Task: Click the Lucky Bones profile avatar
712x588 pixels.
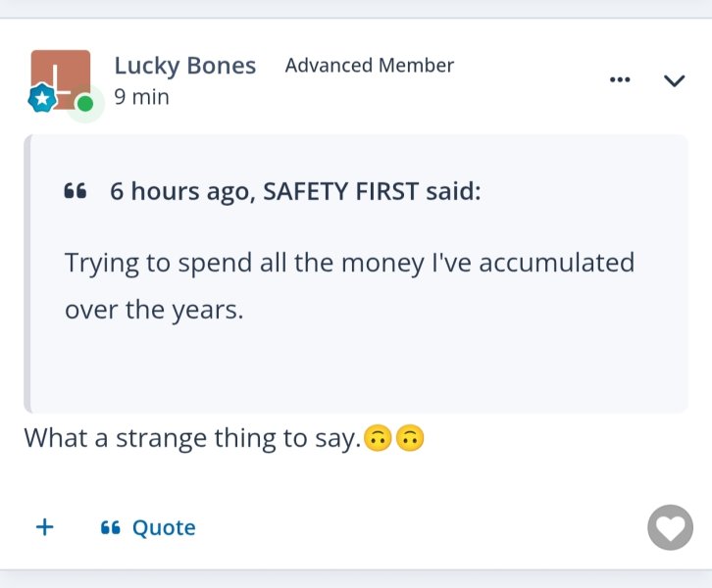Action: pos(61,78)
